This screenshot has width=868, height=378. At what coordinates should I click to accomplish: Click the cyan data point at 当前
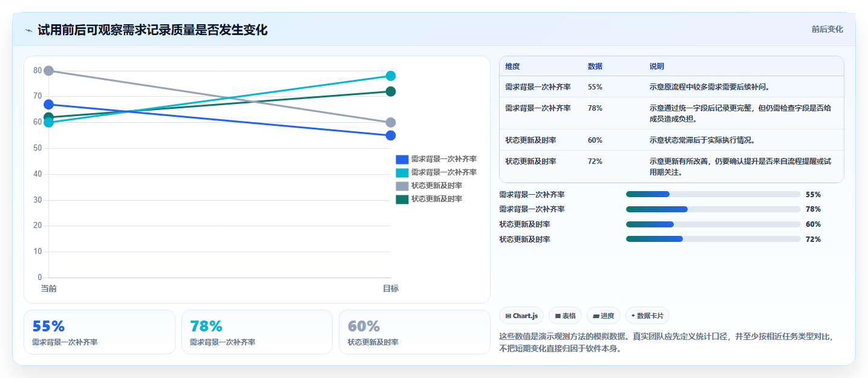coord(49,123)
